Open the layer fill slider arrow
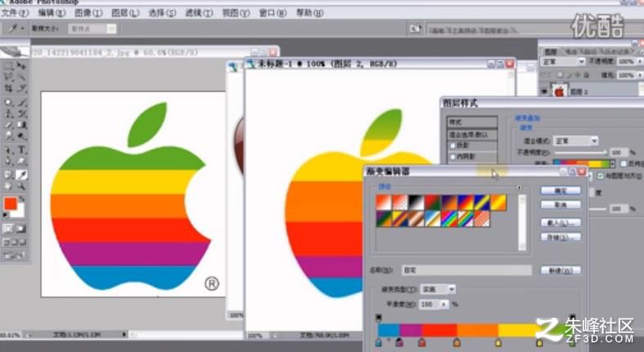Image resolution: width=644 pixels, height=352 pixels. click(x=639, y=75)
